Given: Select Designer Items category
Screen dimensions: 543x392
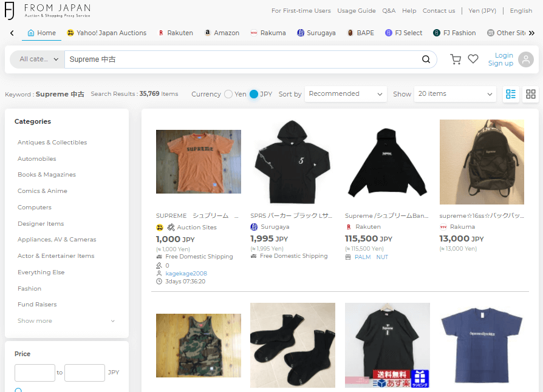Looking at the screenshot, I should click(41, 223).
